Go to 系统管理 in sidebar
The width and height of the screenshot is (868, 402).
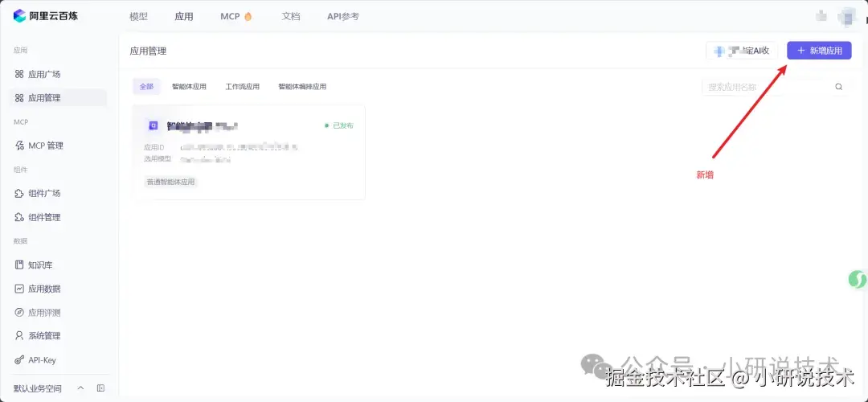(x=44, y=335)
